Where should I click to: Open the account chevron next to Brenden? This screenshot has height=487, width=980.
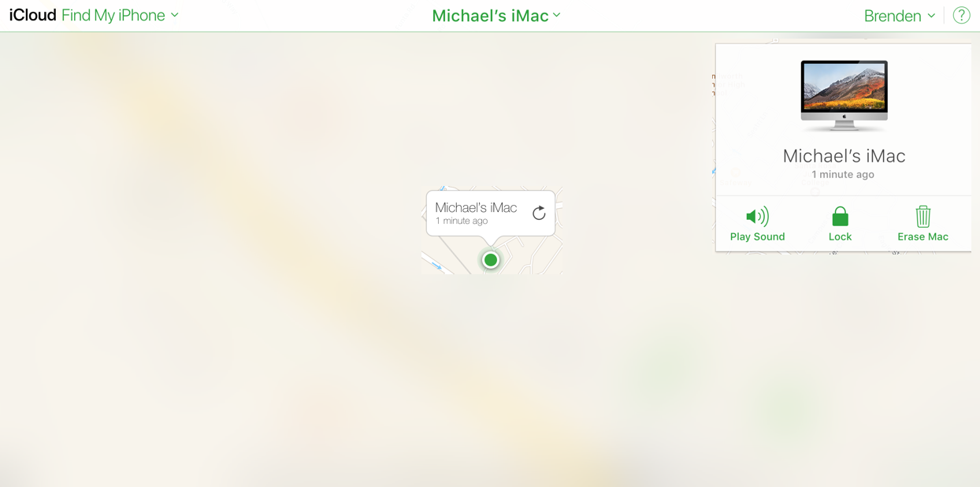click(x=931, y=16)
